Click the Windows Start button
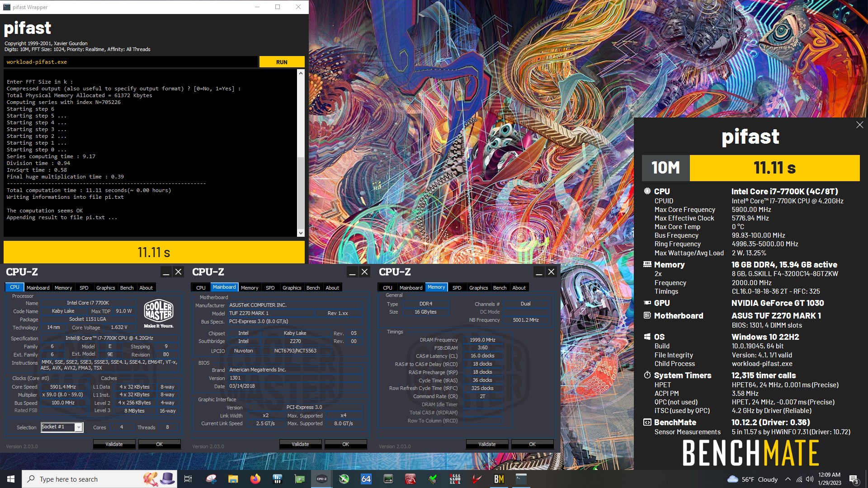The width and height of the screenshot is (868, 488). click(11, 479)
